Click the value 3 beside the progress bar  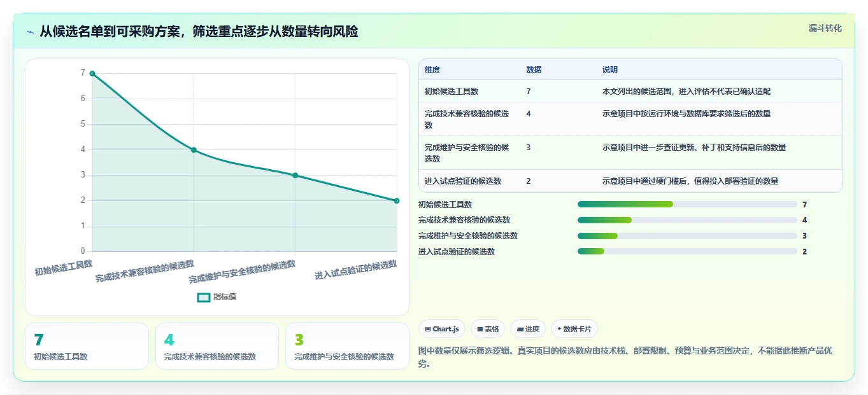(x=805, y=236)
